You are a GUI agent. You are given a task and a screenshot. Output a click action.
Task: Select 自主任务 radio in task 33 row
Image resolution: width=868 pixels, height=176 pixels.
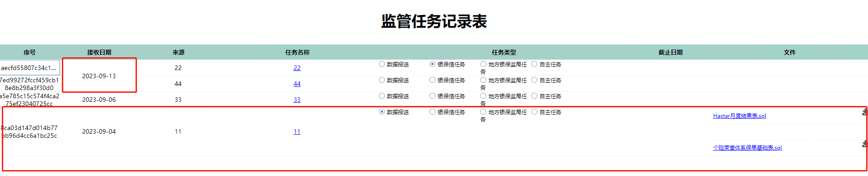point(535,96)
